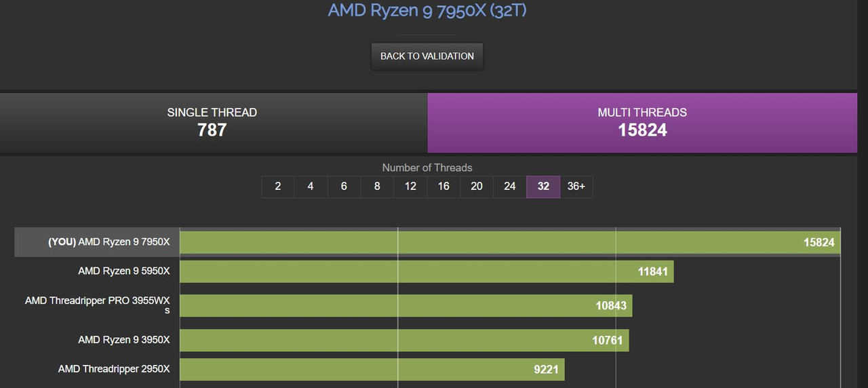Image resolution: width=868 pixels, height=388 pixels.
Task: Select 4 threads
Action: coord(311,187)
